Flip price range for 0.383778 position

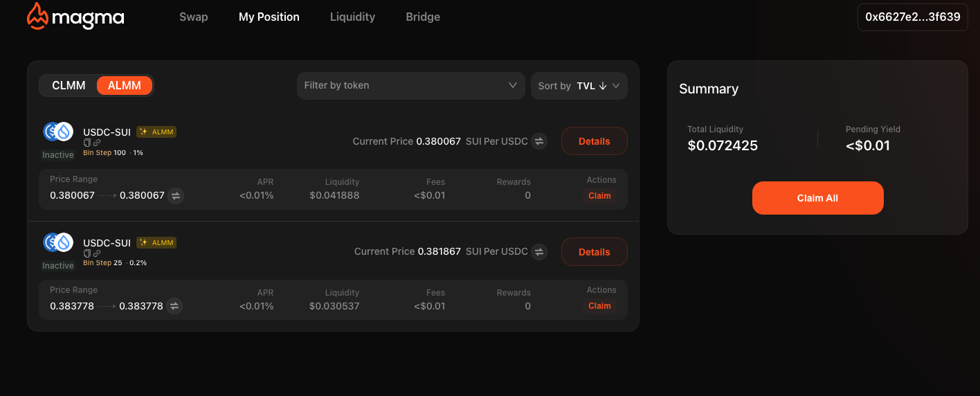(x=174, y=306)
